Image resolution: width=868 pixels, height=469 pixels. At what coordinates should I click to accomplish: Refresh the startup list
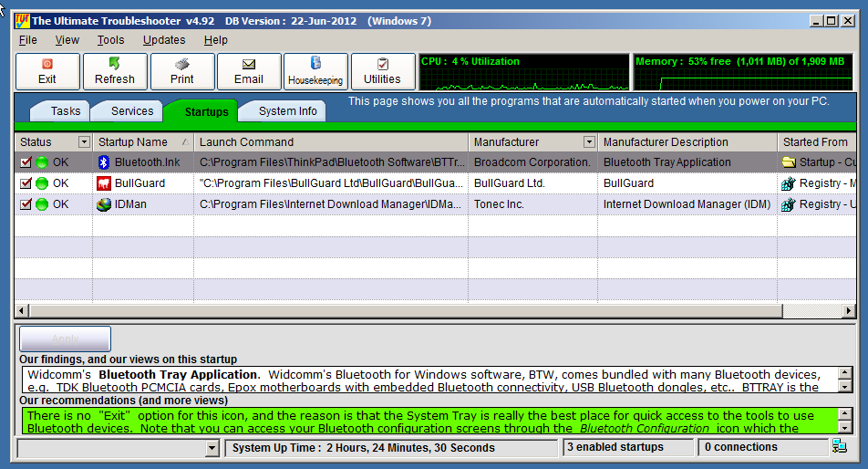pos(115,71)
